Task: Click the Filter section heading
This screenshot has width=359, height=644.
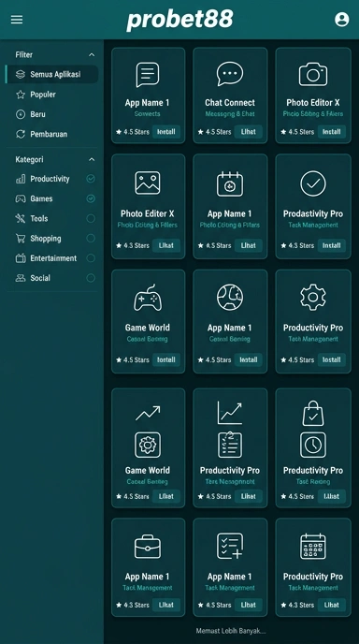Action: click(x=23, y=54)
